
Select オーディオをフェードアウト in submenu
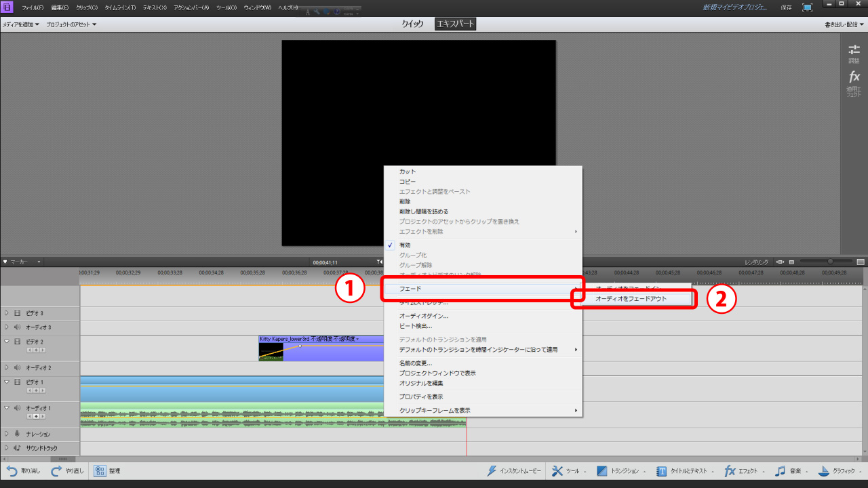point(631,299)
